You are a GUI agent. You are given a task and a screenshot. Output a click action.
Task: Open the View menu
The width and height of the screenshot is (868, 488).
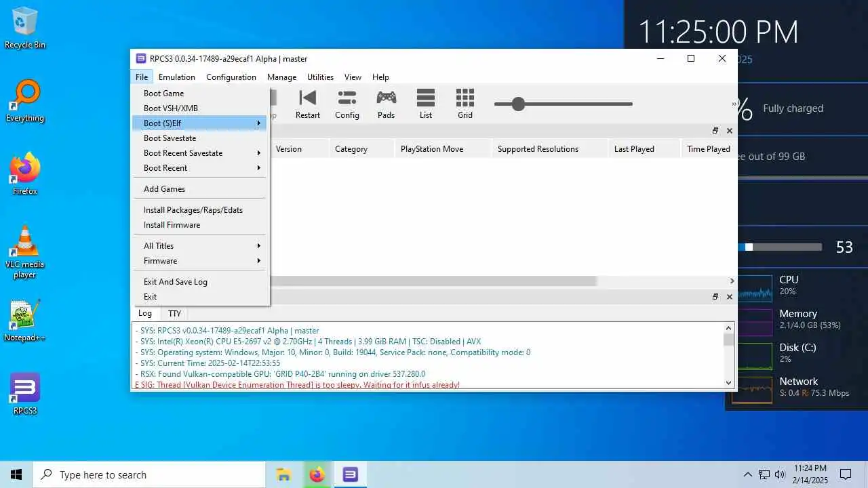(353, 77)
